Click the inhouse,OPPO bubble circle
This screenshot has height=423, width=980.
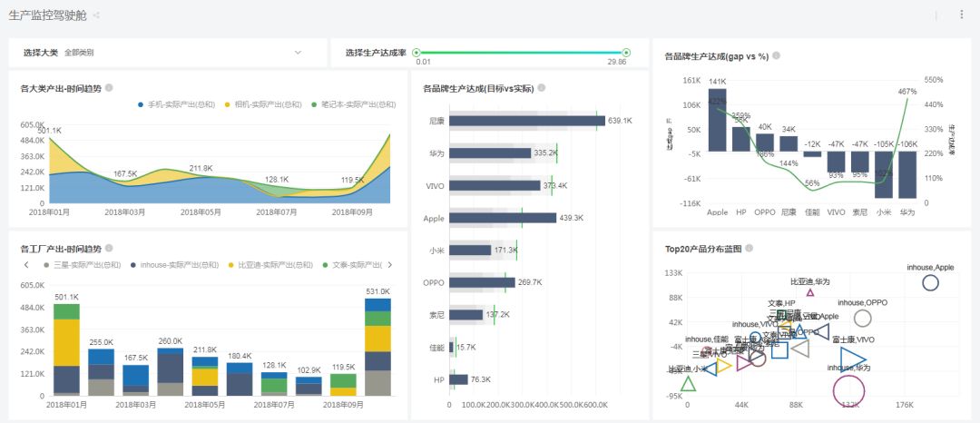(863, 318)
